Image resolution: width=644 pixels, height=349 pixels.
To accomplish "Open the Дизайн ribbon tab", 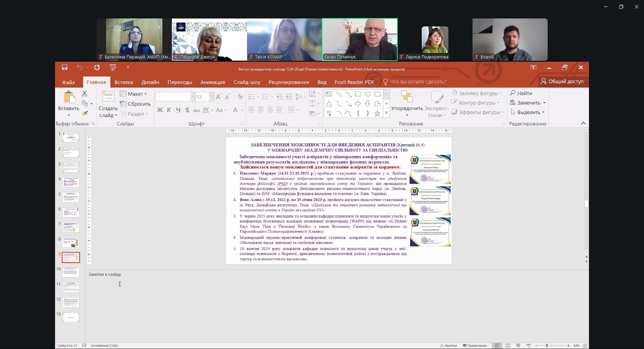I will [x=150, y=82].
